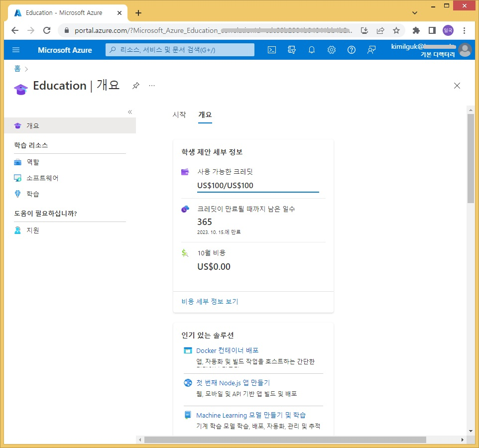Click 비용 세부 정보 보기 link
Screen dimensions: 479x448
pyautogui.click(x=210, y=302)
